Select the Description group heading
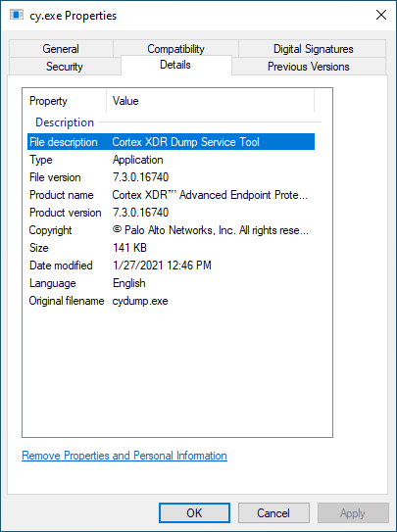 (65, 122)
